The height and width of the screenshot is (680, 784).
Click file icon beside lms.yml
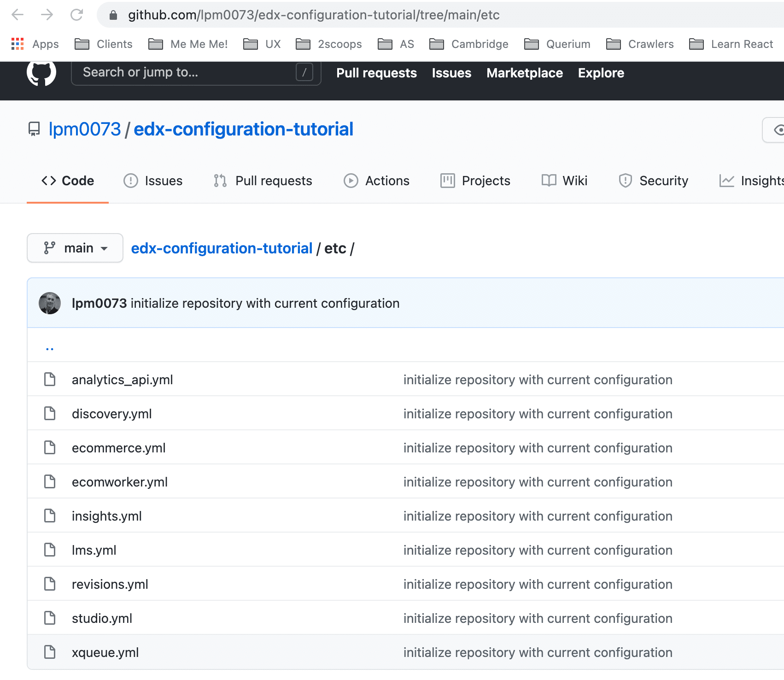[50, 550]
